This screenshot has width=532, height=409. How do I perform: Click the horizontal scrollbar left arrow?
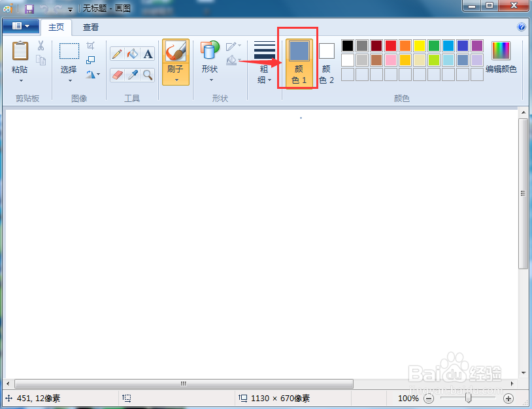tap(8, 384)
